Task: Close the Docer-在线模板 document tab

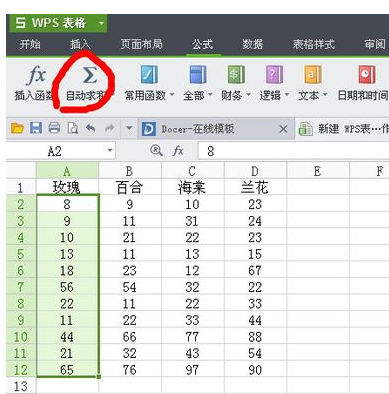Action: click(x=283, y=129)
